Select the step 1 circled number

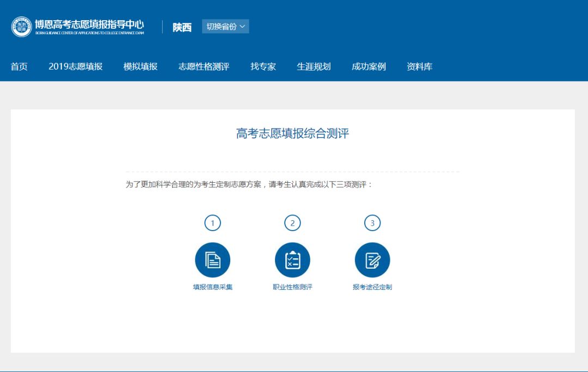[213, 223]
